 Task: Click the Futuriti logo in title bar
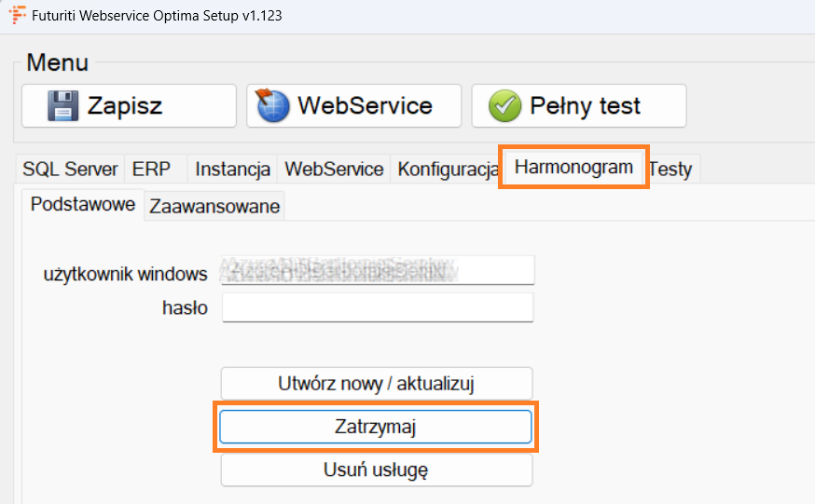pyautogui.click(x=17, y=16)
